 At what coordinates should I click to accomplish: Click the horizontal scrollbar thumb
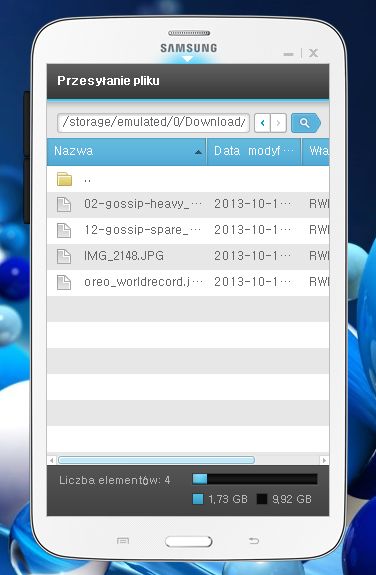(156, 460)
